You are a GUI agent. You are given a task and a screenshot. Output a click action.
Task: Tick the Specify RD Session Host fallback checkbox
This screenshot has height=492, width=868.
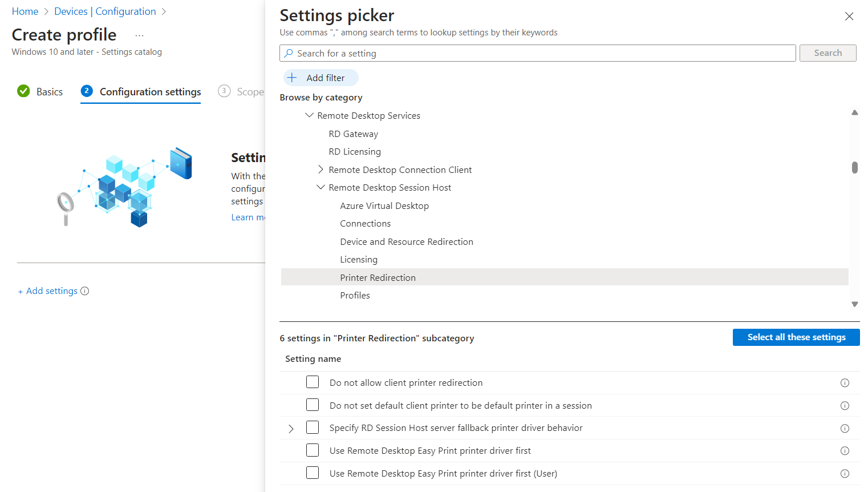coord(313,428)
